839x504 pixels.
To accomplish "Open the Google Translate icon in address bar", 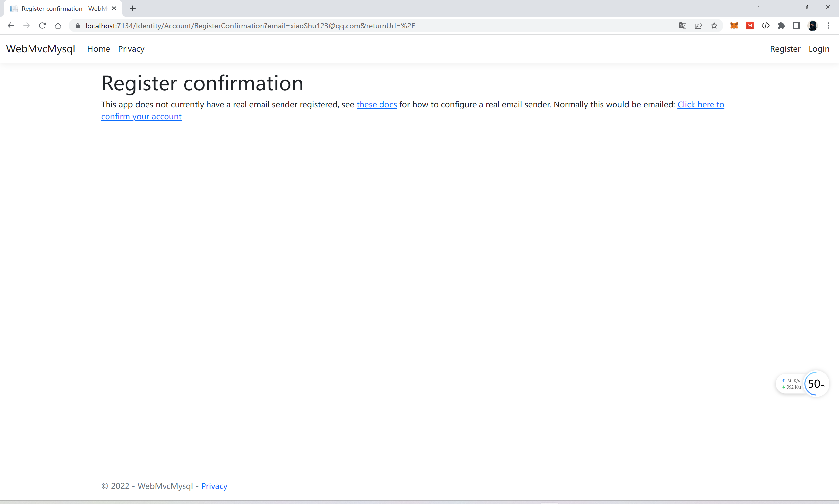I will point(682,26).
